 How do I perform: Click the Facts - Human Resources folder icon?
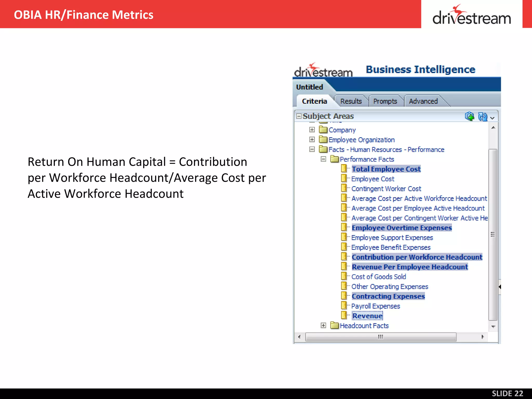click(x=323, y=149)
